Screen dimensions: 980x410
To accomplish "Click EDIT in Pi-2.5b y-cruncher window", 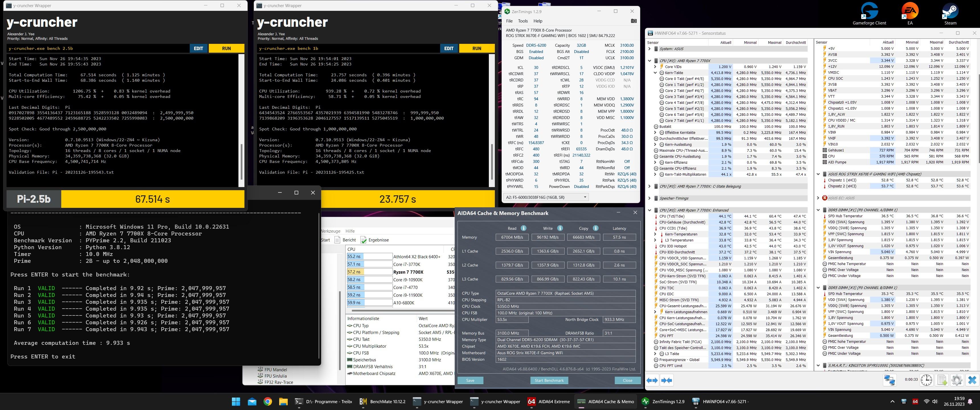I will tap(199, 48).
